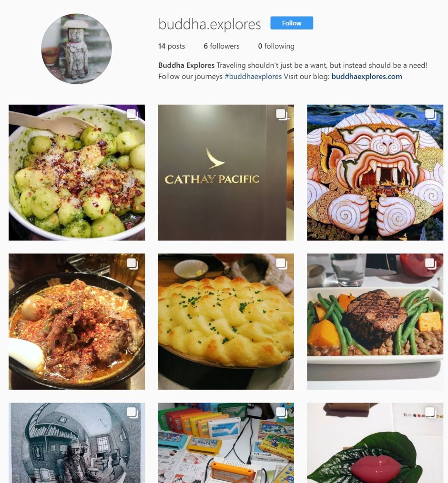Image resolution: width=448 pixels, height=483 pixels.
Task: Open the Buddha statue profile picture
Action: tap(76, 49)
